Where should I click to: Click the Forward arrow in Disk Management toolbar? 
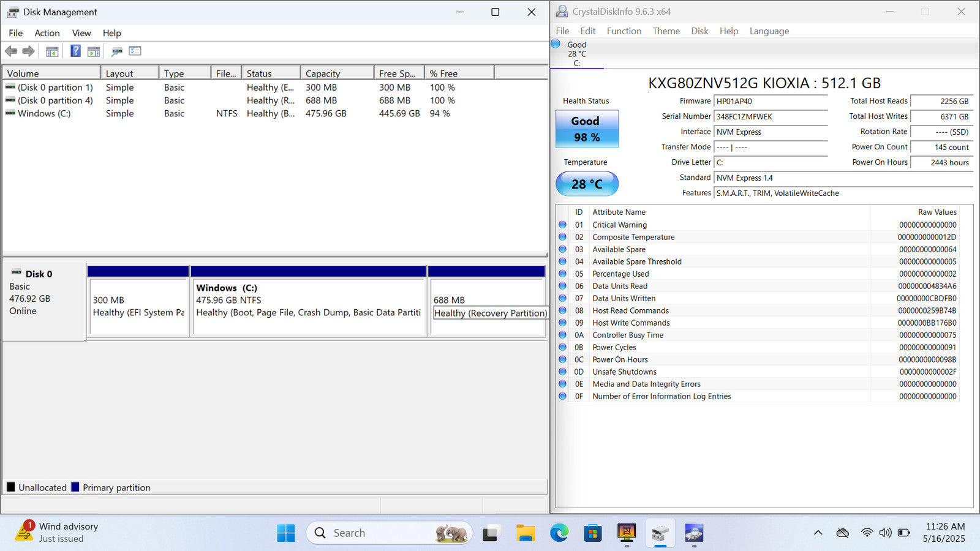tap(28, 51)
